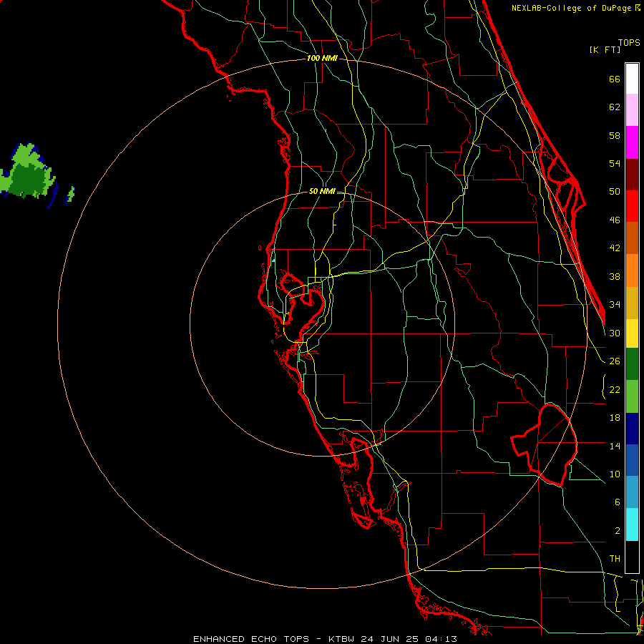Click the '22' legend value
The width and height of the screenshot is (644, 644).
pyautogui.click(x=615, y=390)
